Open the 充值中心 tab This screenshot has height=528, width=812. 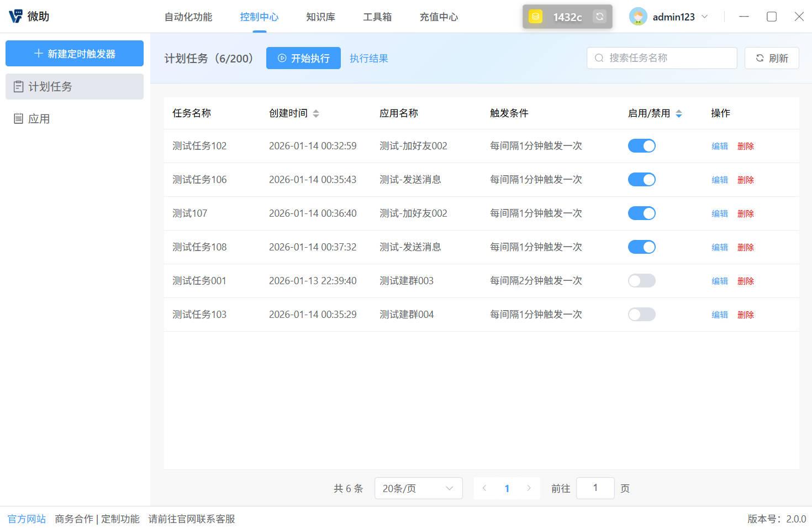pyautogui.click(x=438, y=17)
